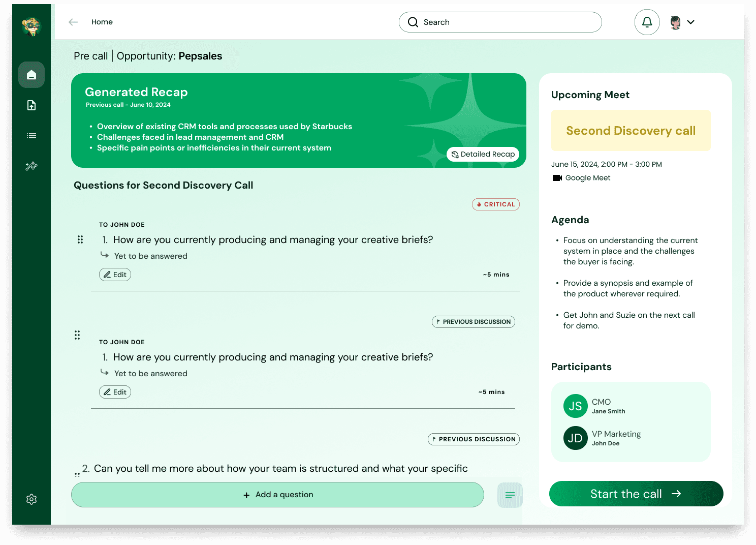The width and height of the screenshot is (756, 545).
Task: Click the search magnifier icon
Action: pos(413,22)
